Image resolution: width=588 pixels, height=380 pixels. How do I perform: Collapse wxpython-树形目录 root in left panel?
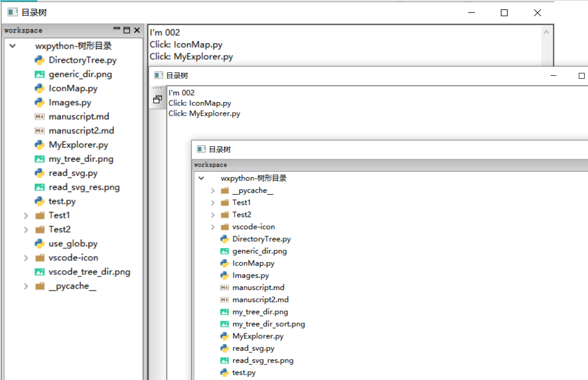point(12,46)
